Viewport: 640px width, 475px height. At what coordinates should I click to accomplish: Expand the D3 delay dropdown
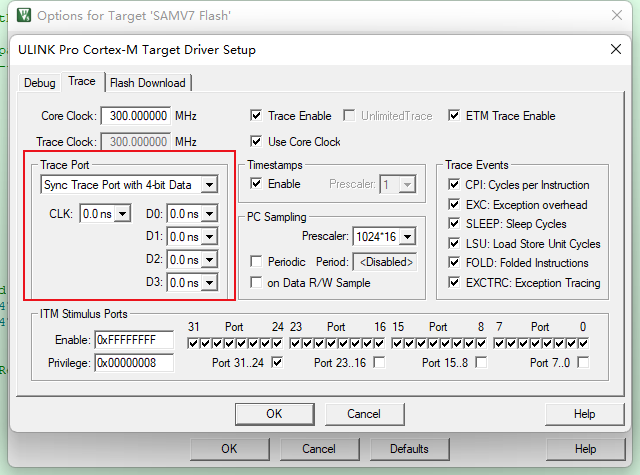pyautogui.click(x=208, y=283)
